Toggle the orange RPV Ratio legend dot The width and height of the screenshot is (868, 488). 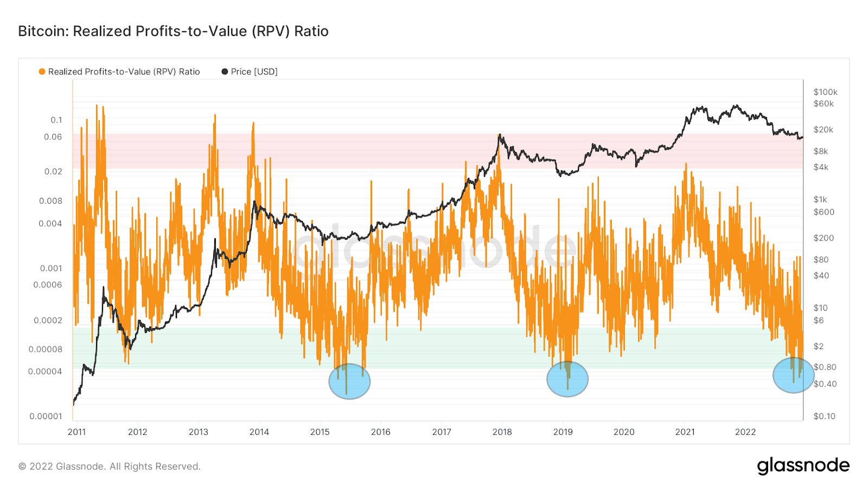tap(42, 72)
